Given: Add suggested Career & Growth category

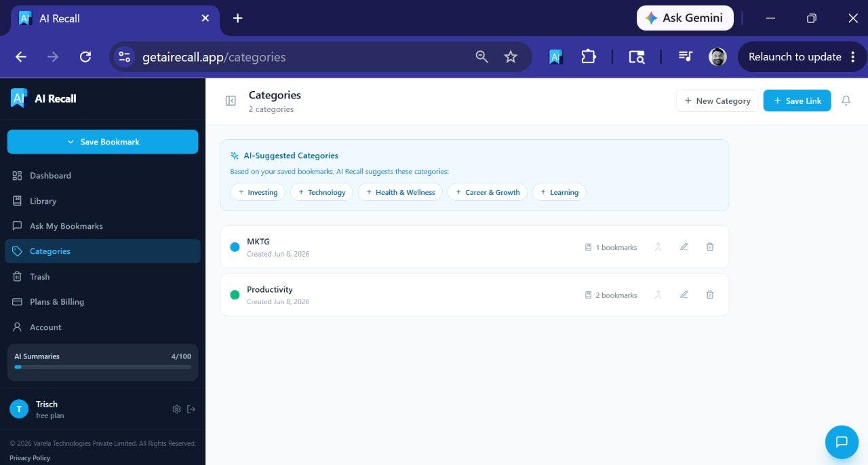Looking at the screenshot, I should tap(488, 192).
